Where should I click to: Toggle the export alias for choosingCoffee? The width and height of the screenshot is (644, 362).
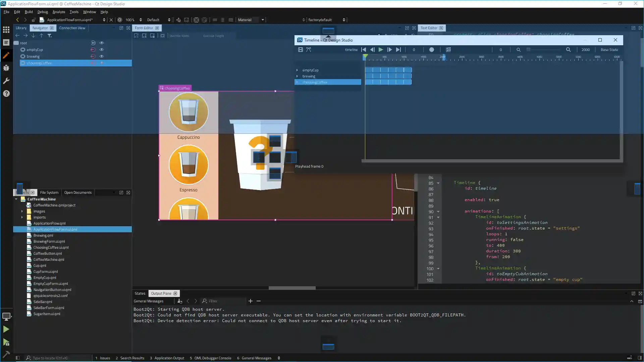(93, 63)
